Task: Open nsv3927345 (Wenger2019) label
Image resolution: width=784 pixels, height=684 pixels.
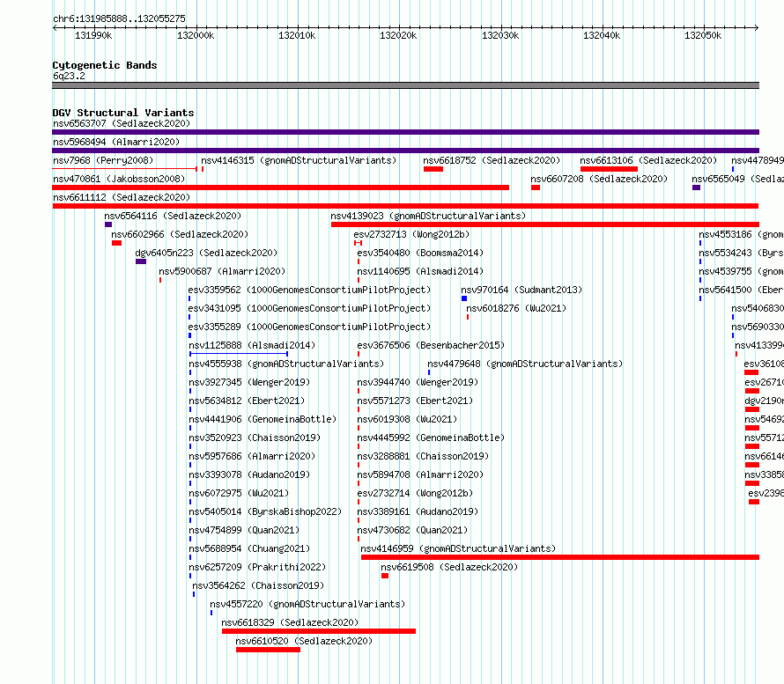Action: (249, 382)
